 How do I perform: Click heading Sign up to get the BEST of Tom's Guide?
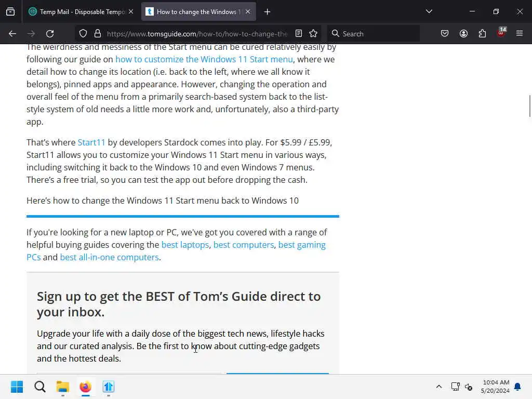pos(179,304)
